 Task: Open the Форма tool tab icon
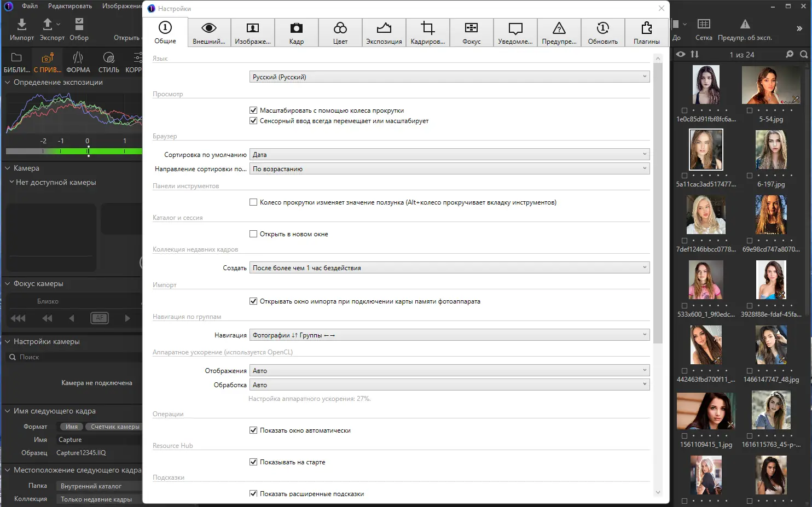click(78, 57)
